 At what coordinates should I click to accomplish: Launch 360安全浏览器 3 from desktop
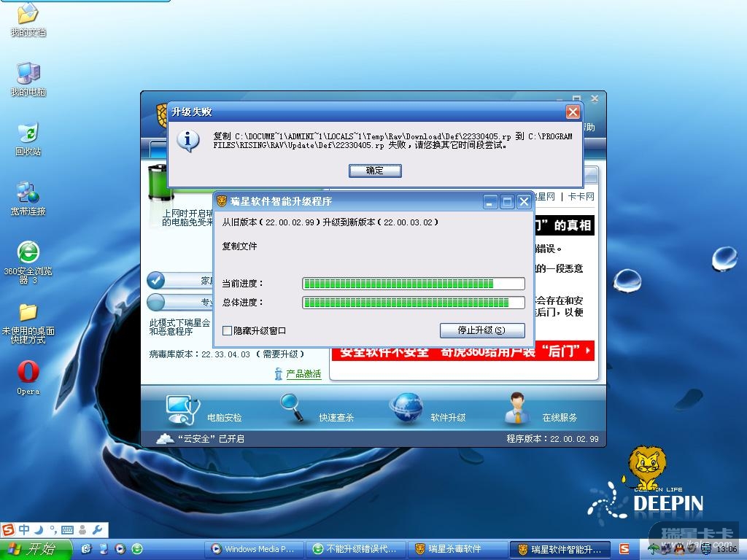click(x=28, y=262)
